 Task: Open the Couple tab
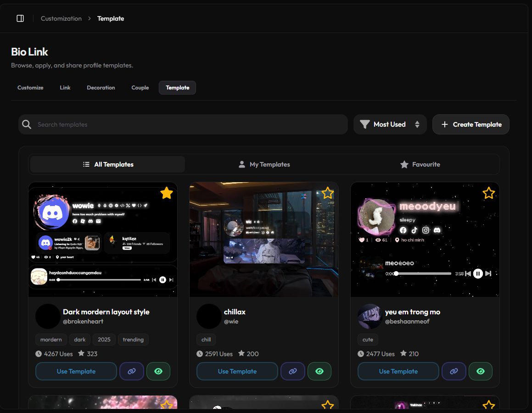click(x=140, y=88)
